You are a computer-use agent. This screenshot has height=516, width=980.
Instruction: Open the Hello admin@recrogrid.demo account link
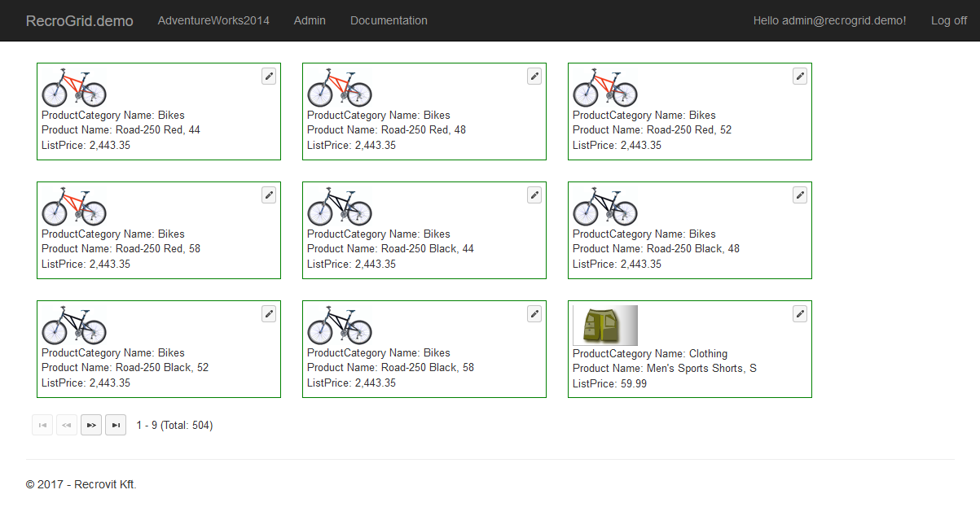[829, 20]
